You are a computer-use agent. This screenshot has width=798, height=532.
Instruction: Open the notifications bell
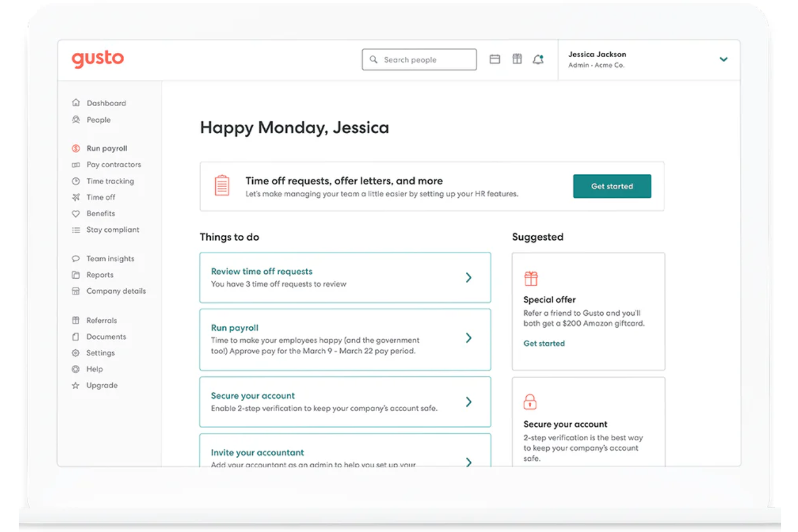click(538, 59)
